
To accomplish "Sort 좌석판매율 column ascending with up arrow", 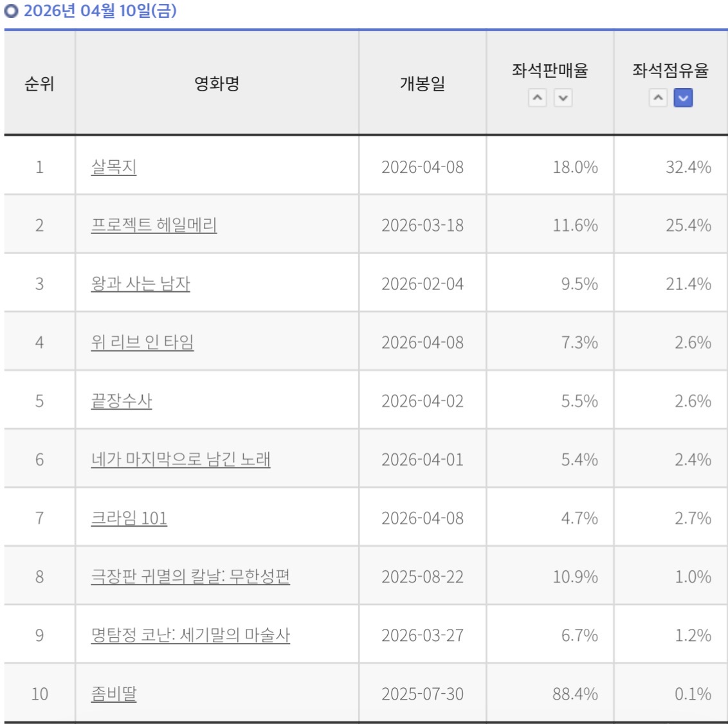I will (x=537, y=98).
